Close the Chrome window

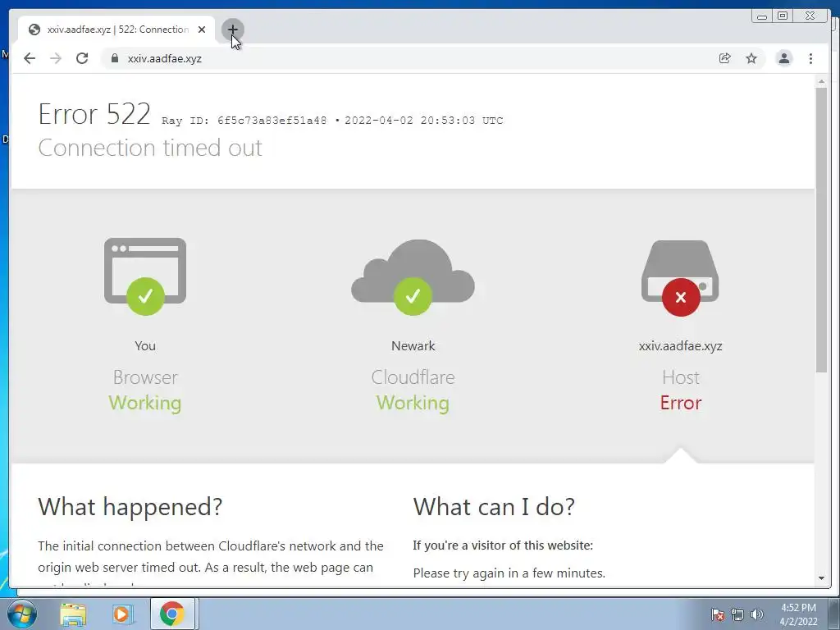tap(810, 16)
